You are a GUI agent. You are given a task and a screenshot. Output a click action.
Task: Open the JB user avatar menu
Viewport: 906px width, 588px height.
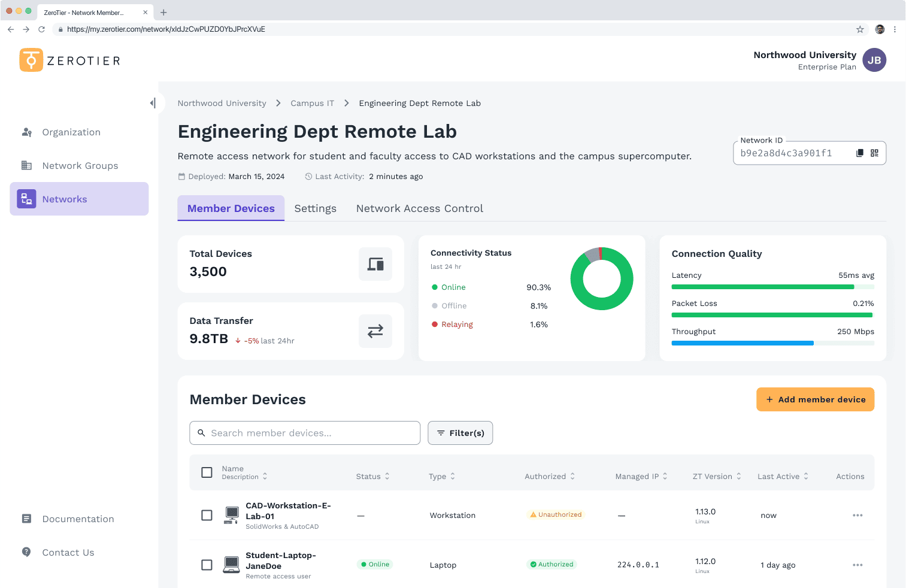coord(874,60)
